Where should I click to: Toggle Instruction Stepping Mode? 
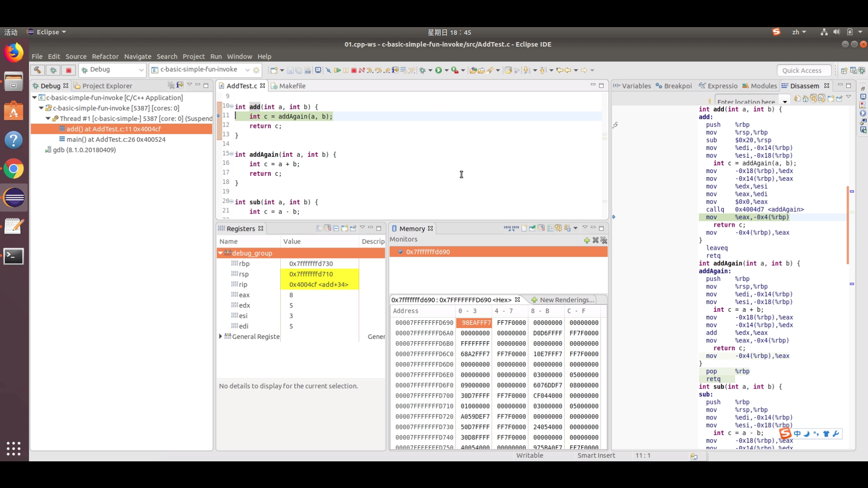click(395, 70)
